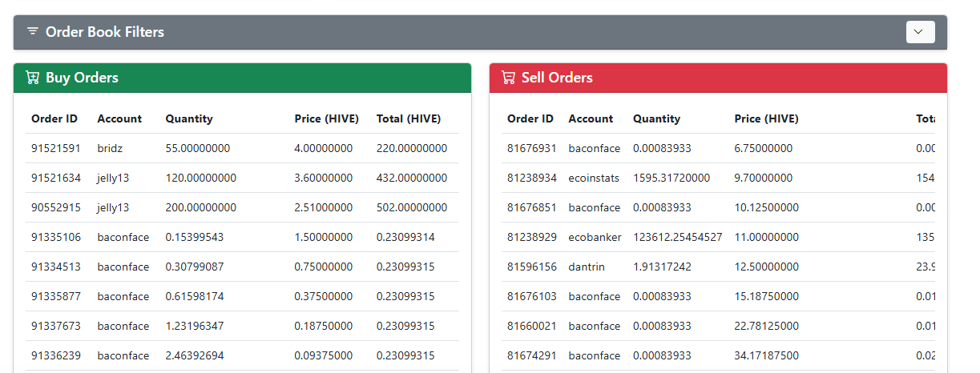Click the cart icon in Sell Orders header
This screenshot has width=980, height=373.
point(509,78)
